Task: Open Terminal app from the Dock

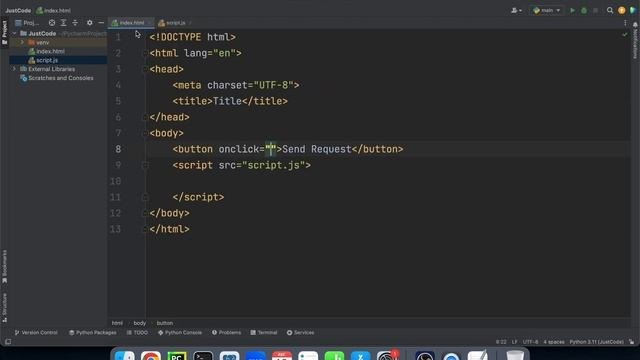Action: click(203, 356)
